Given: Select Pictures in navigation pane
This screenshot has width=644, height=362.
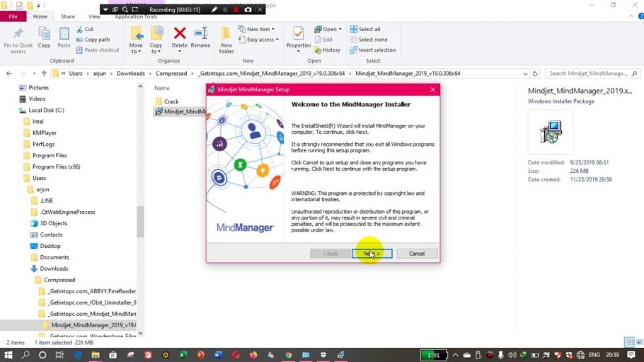Looking at the screenshot, I should [x=34, y=88].
